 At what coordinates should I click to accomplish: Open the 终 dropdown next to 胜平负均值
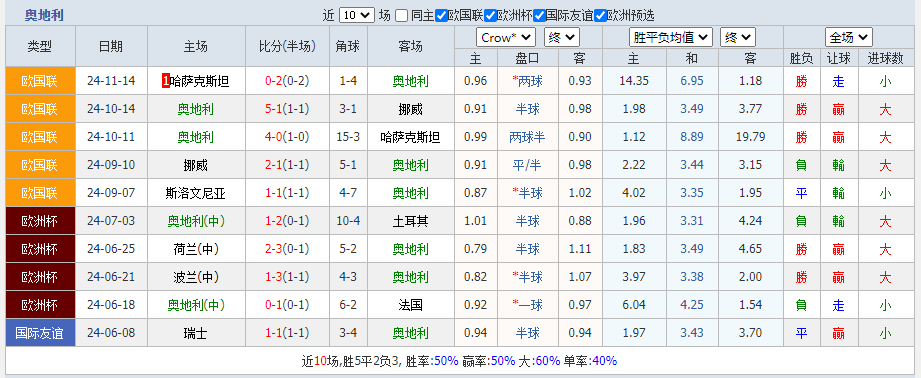point(738,38)
